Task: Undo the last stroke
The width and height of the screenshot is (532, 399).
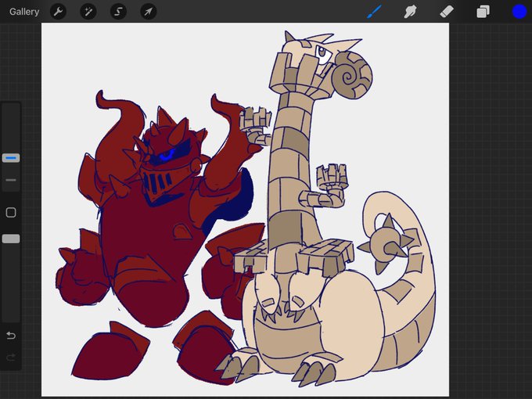Action: pos(11,336)
